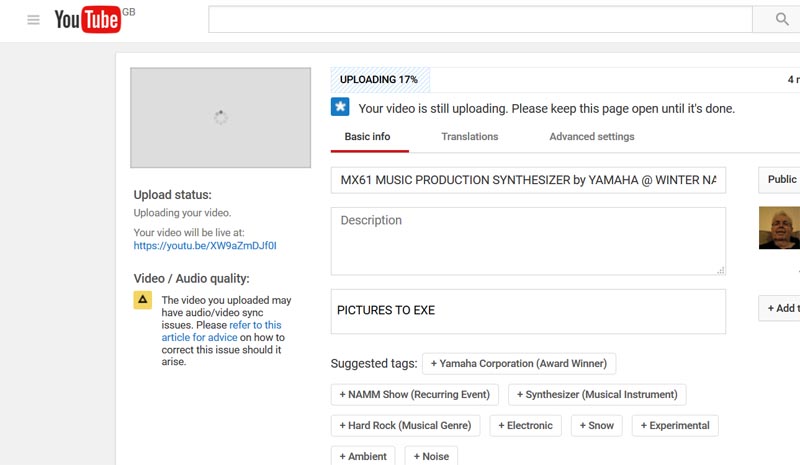The width and height of the screenshot is (800, 465).
Task: Click the 'Video / Audio quality:' heading
Action: coord(191,279)
